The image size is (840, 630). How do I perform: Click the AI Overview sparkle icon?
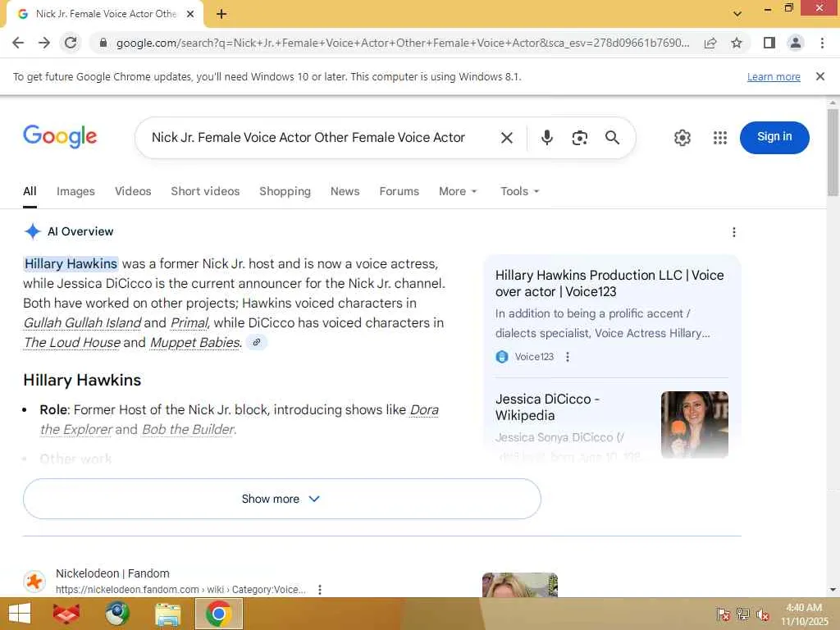coord(33,231)
